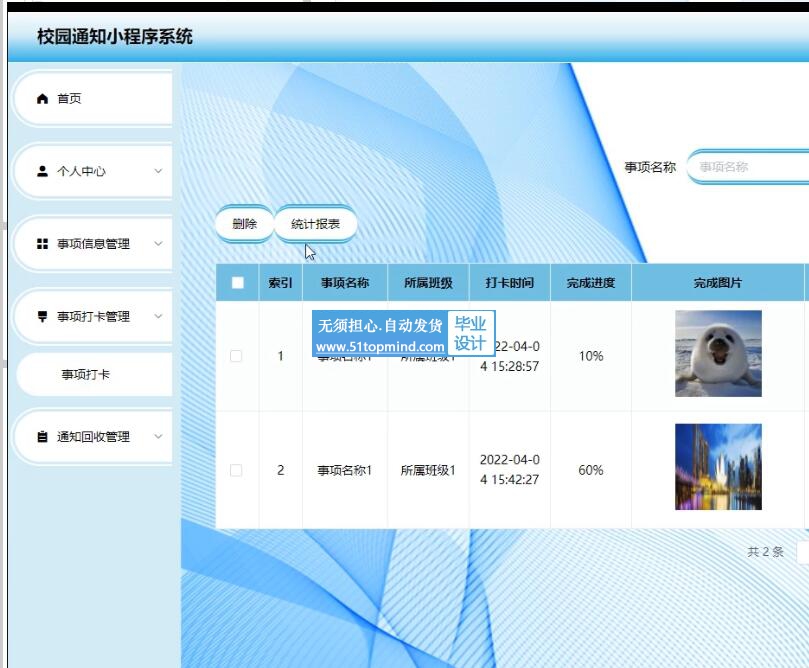Click the 事项名称 search input field

pyautogui.click(x=750, y=167)
